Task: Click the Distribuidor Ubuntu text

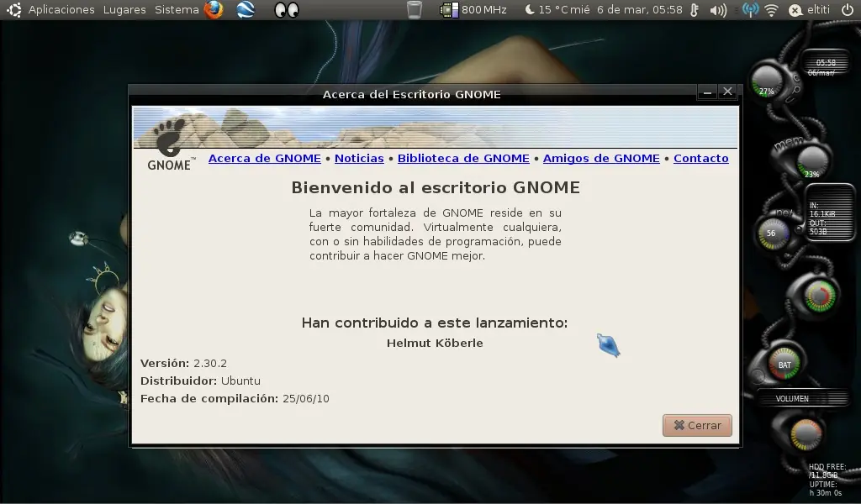Action: click(x=200, y=381)
